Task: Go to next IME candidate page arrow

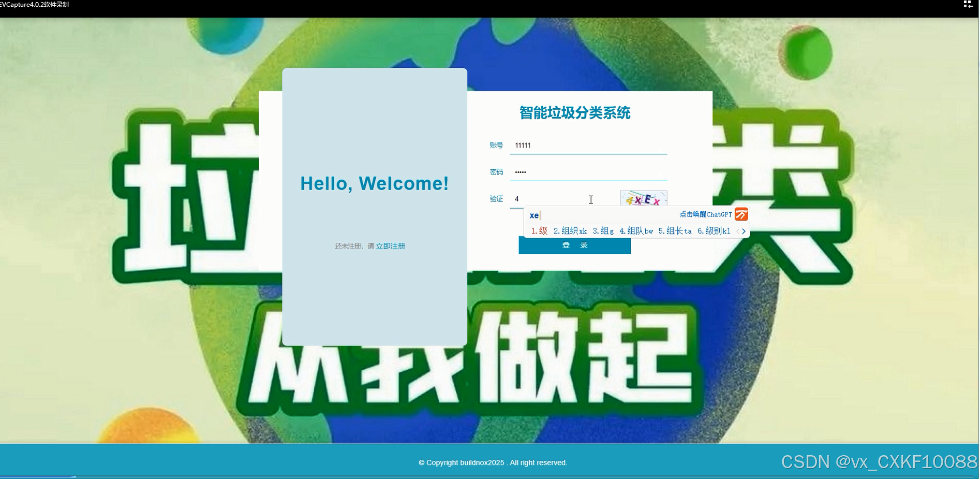Action: pos(744,231)
